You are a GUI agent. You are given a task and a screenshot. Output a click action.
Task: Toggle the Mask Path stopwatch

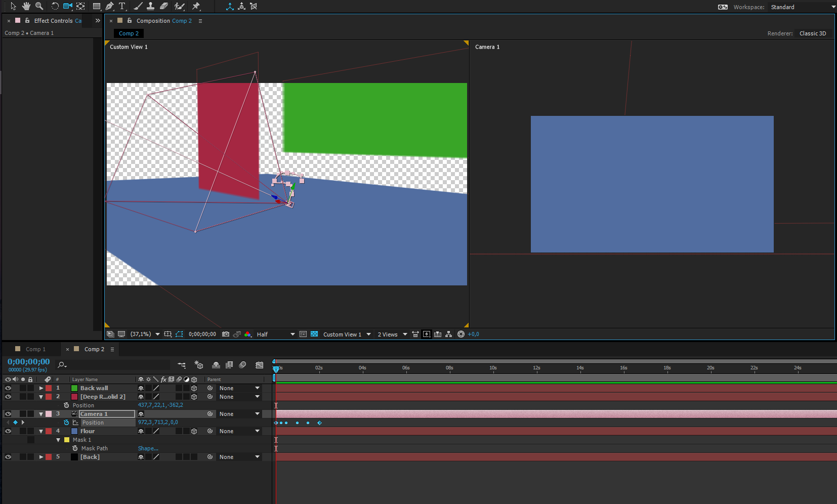pyautogui.click(x=75, y=448)
